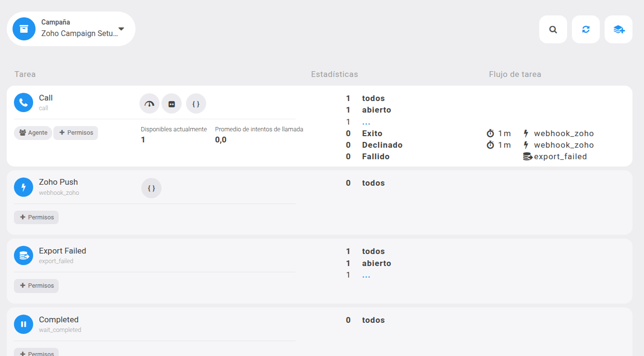644x356 pixels.
Task: Click the Agente button in Call task
Action: coord(33,133)
